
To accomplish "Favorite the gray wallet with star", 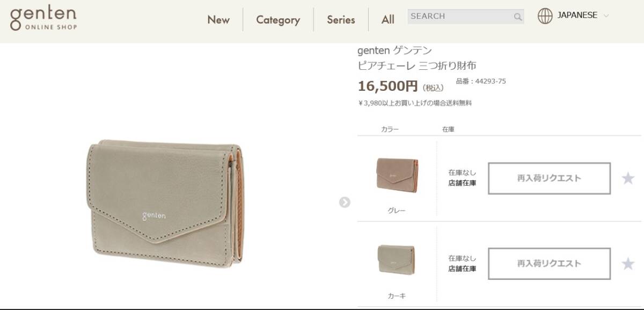I will pos(628,178).
